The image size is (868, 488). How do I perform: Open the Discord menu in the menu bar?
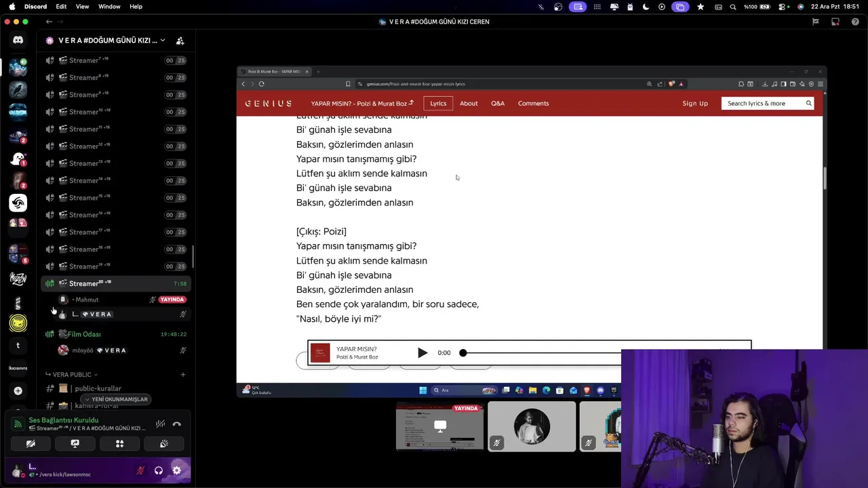click(35, 6)
